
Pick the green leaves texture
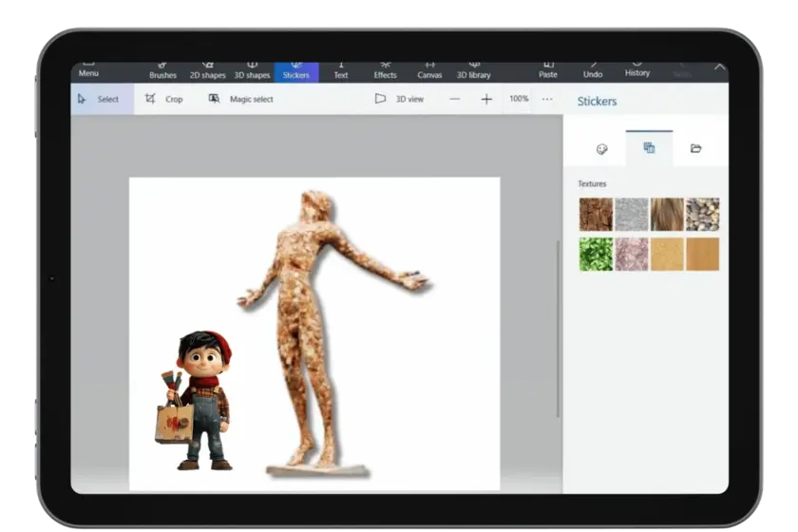coord(596,254)
